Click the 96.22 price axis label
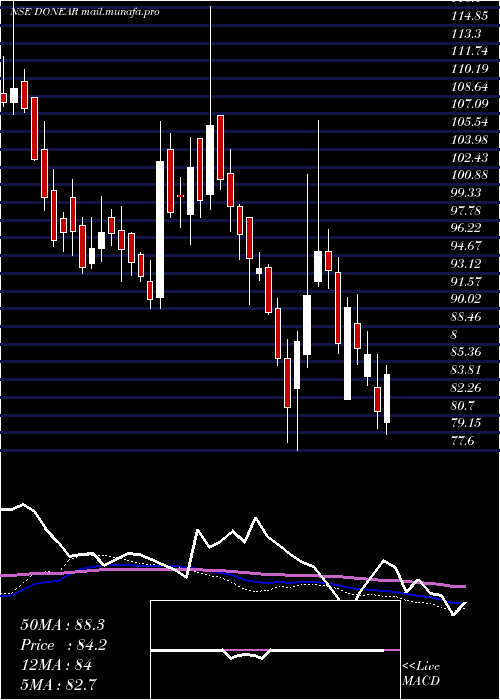The width and height of the screenshot is (500, 700). (x=467, y=229)
